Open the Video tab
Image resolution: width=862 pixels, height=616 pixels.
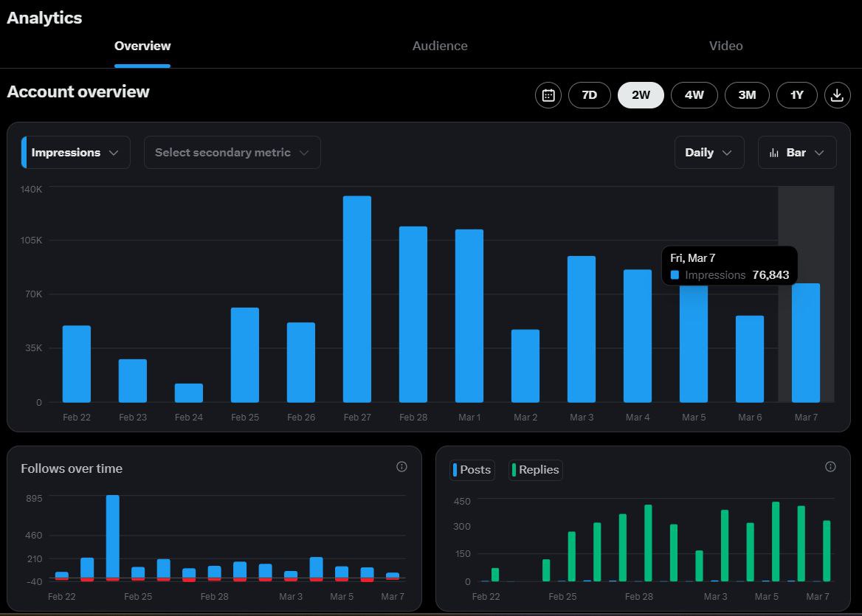pyautogui.click(x=725, y=46)
